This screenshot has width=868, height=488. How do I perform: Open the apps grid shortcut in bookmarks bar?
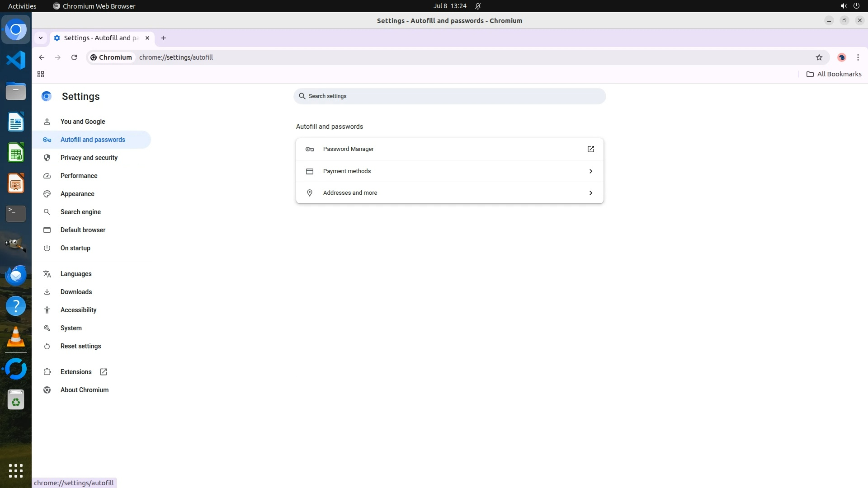41,74
